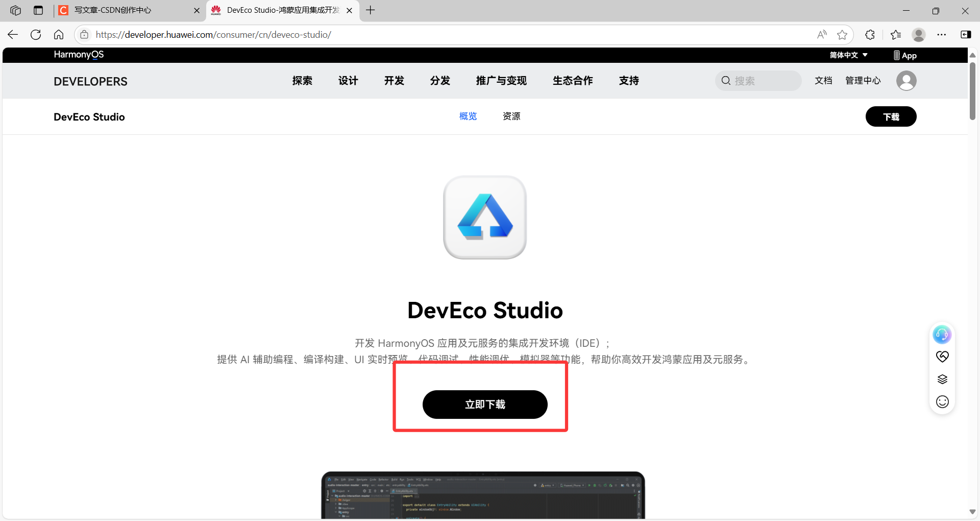This screenshot has width=980, height=521.
Task: Activate the Read aloud icon
Action: tap(822, 35)
